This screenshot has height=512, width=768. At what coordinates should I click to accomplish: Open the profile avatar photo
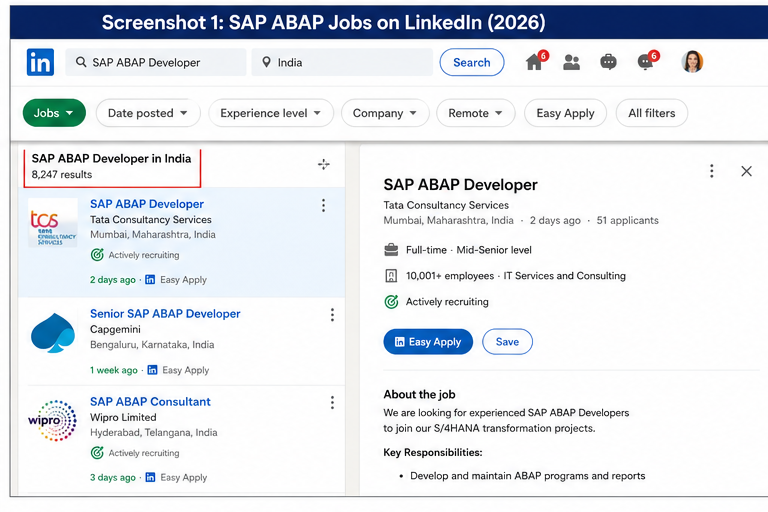(692, 62)
